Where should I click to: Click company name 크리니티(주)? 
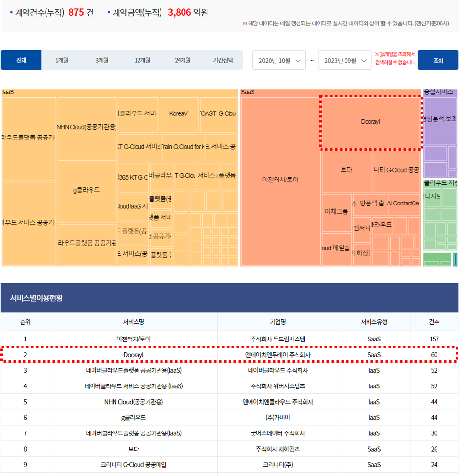278,465
